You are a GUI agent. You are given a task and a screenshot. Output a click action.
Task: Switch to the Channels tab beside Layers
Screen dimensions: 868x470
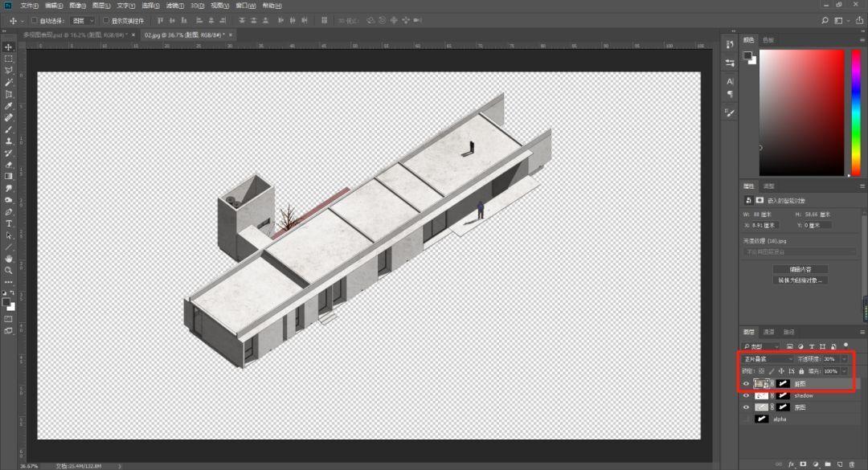[x=769, y=332]
